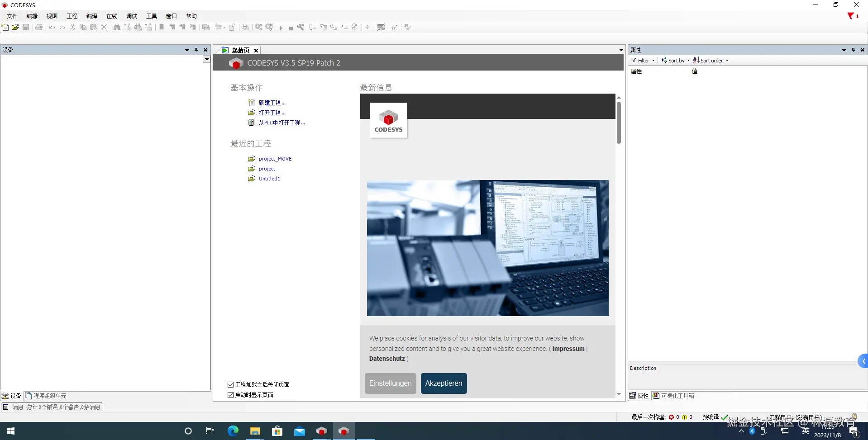Click the wrench tools toolbar icon
Screen dimensions: 868x440
tap(300, 27)
